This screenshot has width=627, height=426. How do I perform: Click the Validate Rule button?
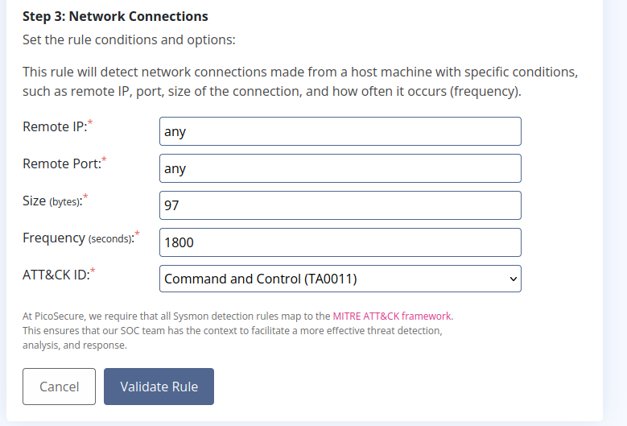(x=159, y=386)
